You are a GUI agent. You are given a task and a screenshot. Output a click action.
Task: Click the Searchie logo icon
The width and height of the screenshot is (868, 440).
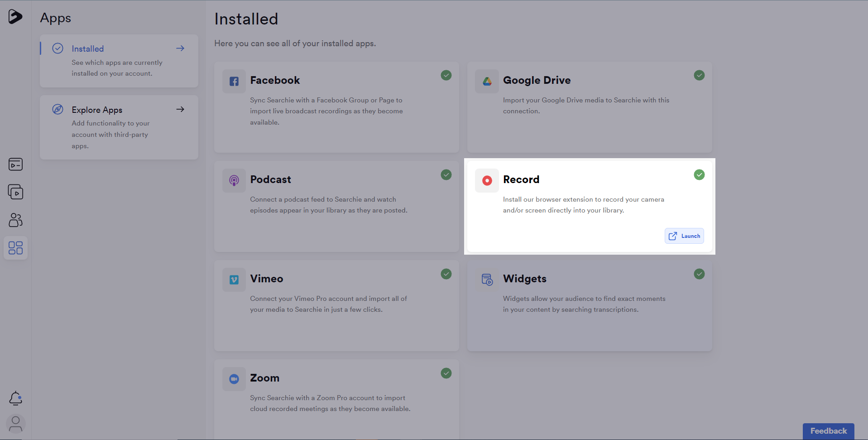click(x=15, y=17)
